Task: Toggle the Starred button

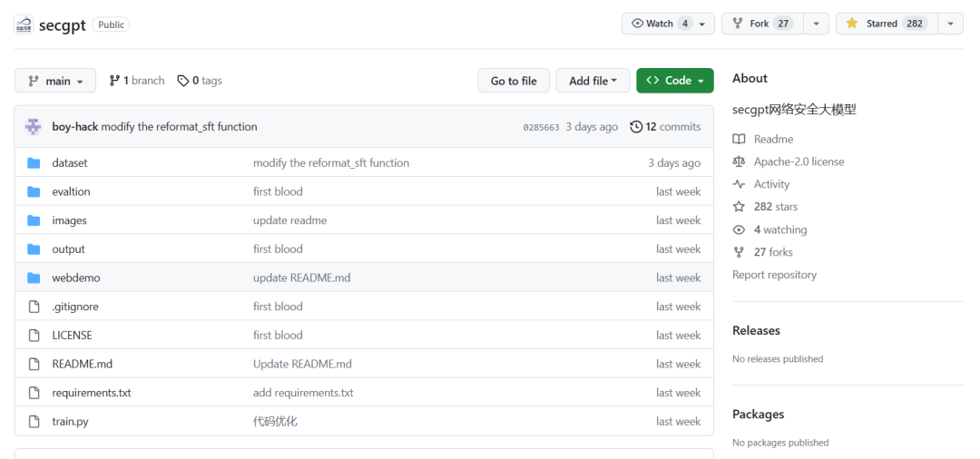Action: (x=887, y=24)
